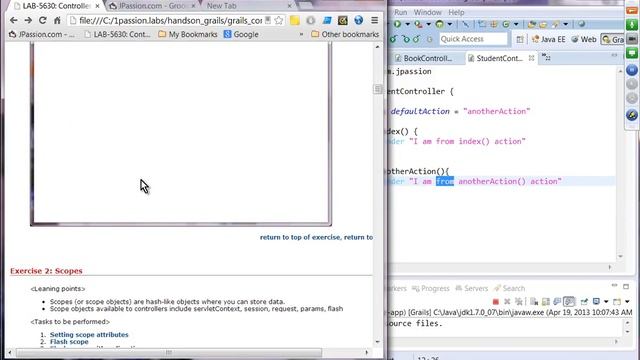
Task: Toggle Scroll Lock in the console toolbar
Action: tap(546, 302)
